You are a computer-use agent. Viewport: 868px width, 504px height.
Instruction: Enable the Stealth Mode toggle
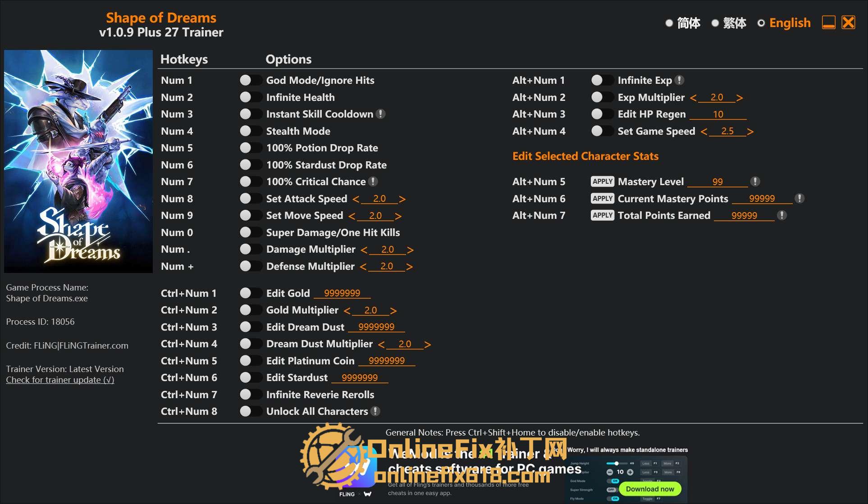tap(251, 131)
